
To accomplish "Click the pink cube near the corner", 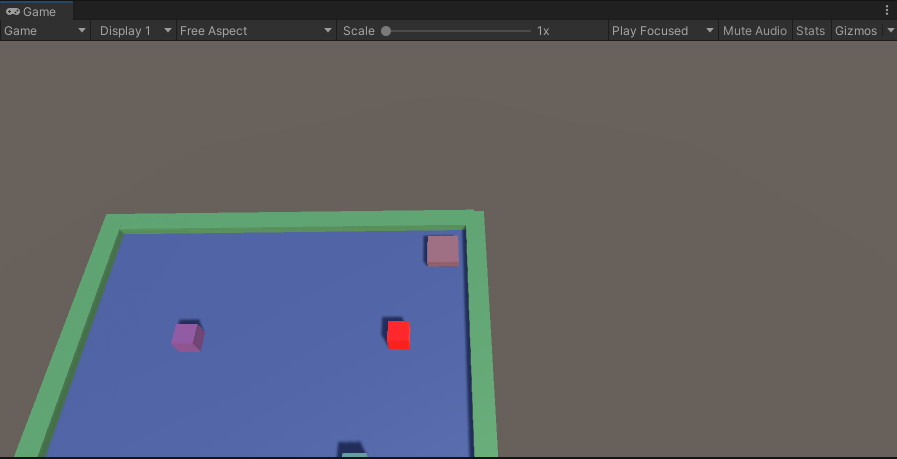I will click(x=443, y=251).
